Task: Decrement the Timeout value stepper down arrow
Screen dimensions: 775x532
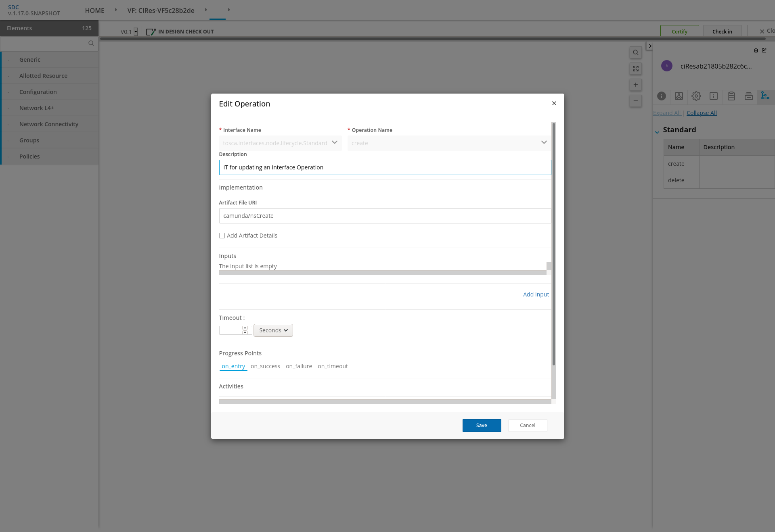Action: pos(245,332)
